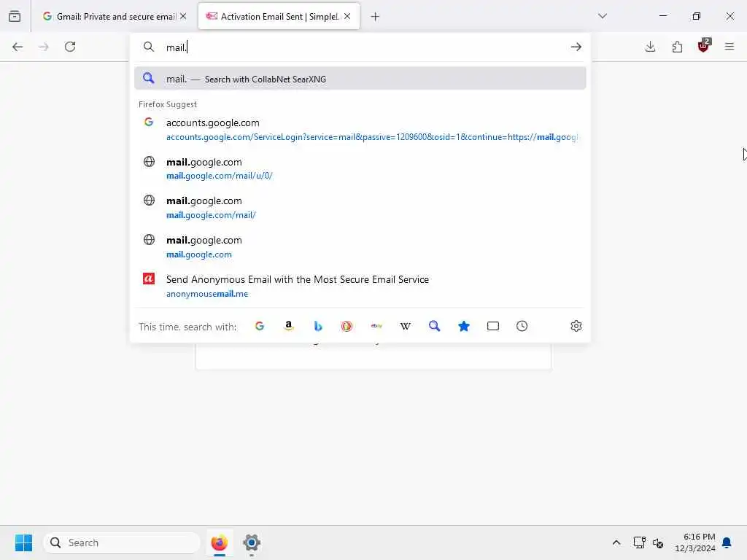This screenshot has width=747, height=560.
Task: Click the taskbar Search box
Action: pyautogui.click(x=122, y=542)
